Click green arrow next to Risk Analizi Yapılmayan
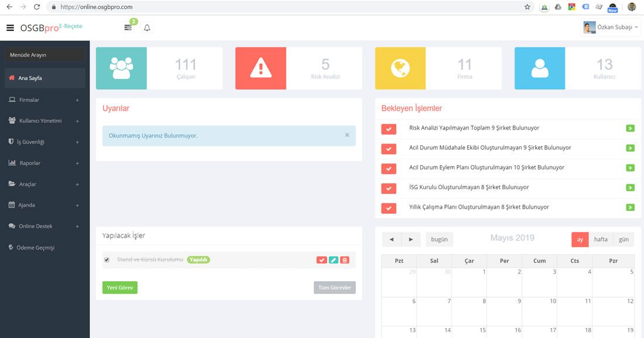The height and width of the screenshot is (338, 644). pyautogui.click(x=630, y=128)
